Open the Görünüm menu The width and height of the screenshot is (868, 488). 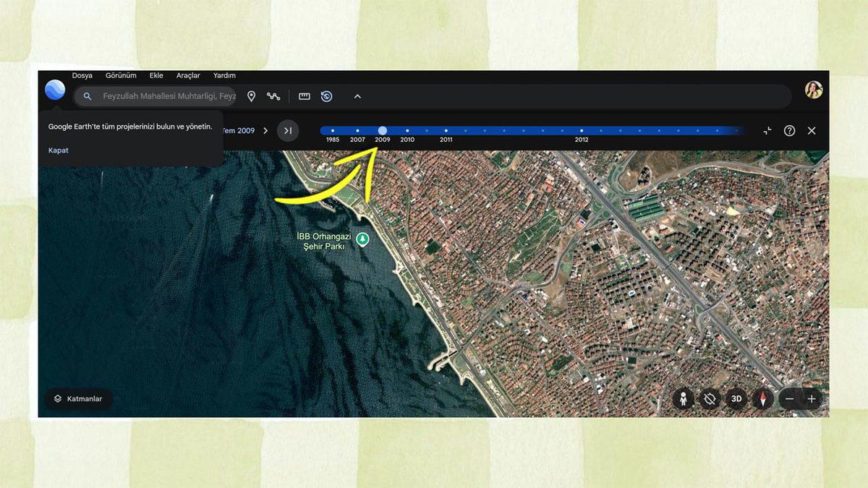tap(121, 75)
